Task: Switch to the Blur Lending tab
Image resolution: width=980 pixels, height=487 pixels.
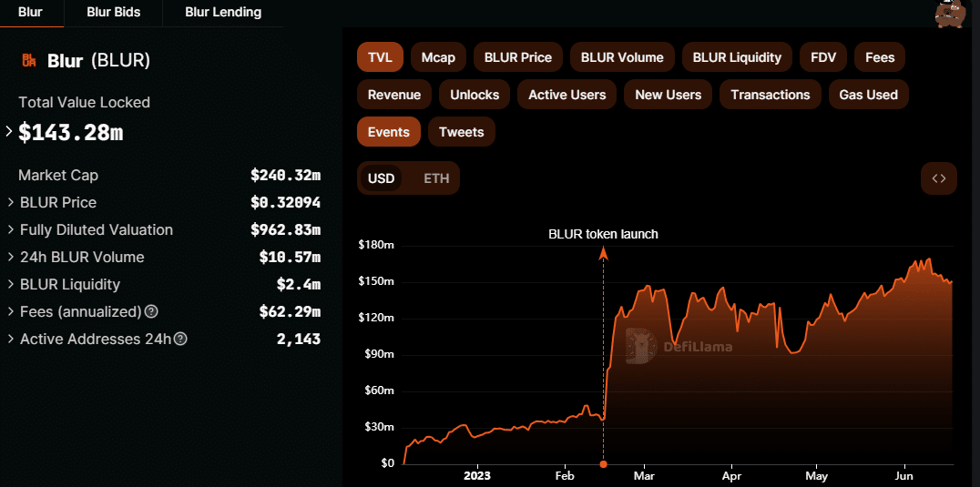Action: click(223, 13)
